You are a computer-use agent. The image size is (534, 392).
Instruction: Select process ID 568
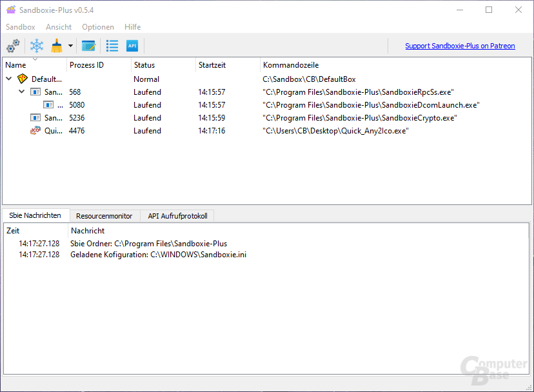[75, 92]
